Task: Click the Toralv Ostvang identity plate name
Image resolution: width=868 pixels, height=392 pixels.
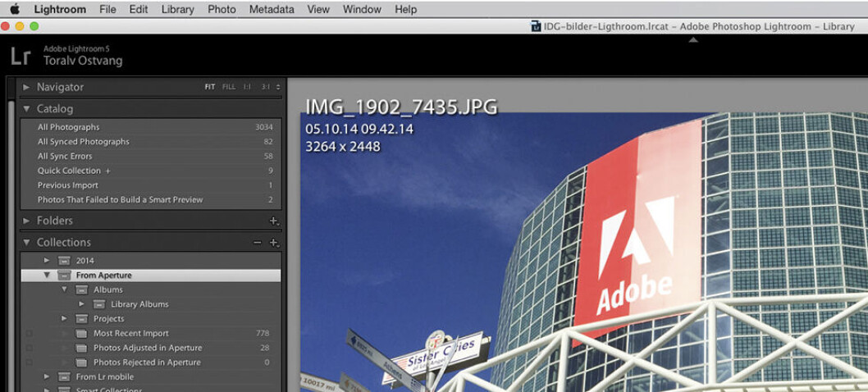Action: [83, 61]
